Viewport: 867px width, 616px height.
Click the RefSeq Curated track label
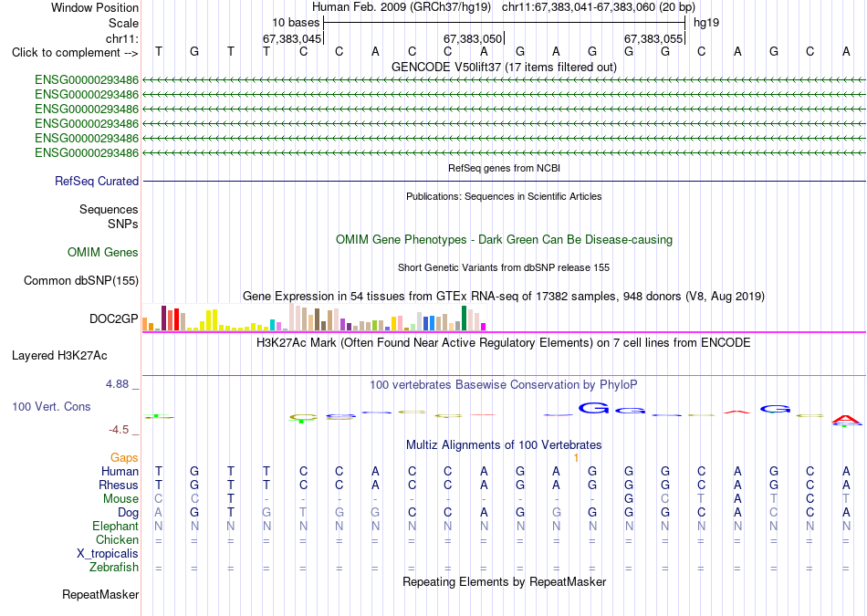click(97, 181)
